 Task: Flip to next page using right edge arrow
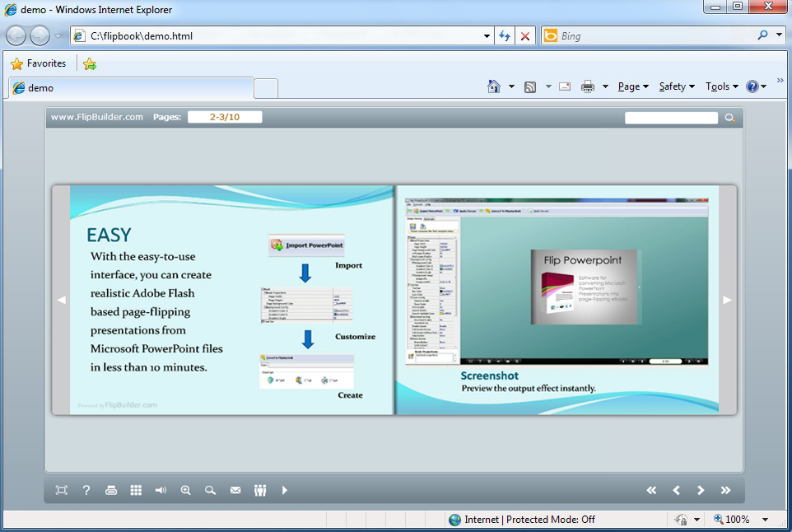727,301
